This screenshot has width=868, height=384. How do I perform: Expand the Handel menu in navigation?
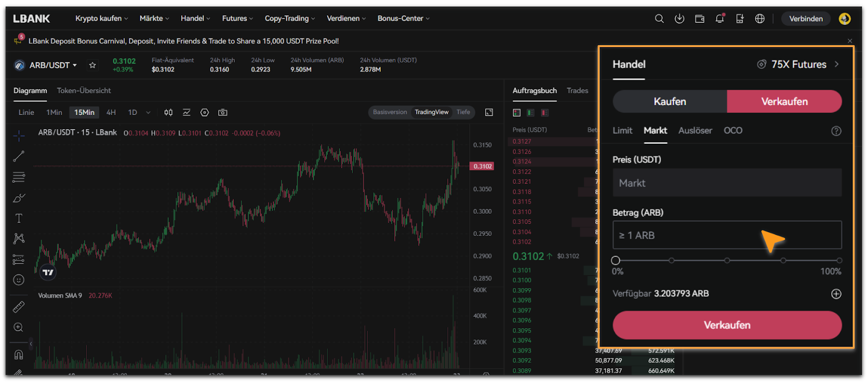click(195, 18)
